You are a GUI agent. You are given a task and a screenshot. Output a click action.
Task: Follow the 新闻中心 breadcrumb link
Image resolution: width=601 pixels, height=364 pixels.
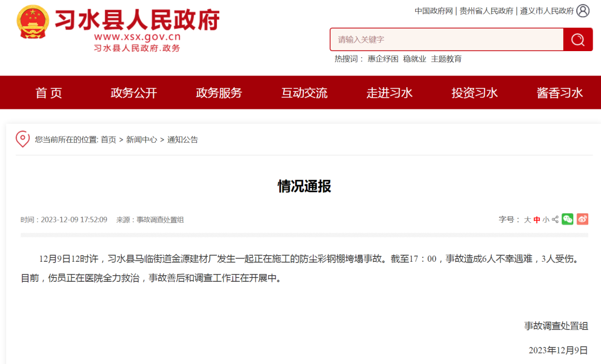[141, 139]
